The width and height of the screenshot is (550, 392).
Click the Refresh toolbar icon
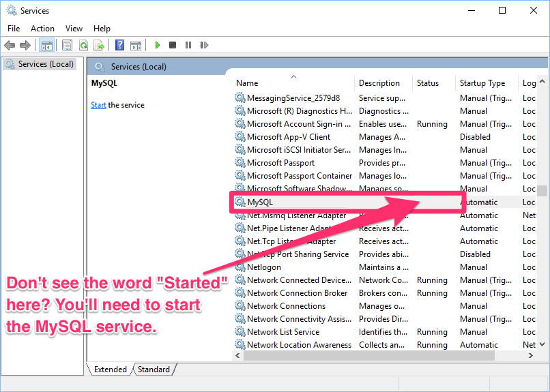click(83, 45)
